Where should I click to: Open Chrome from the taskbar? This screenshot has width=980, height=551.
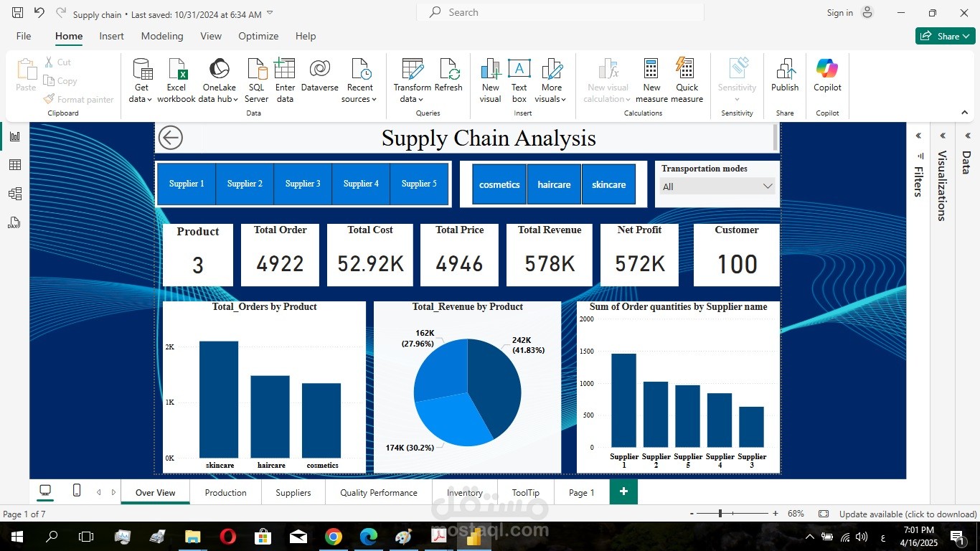(333, 537)
